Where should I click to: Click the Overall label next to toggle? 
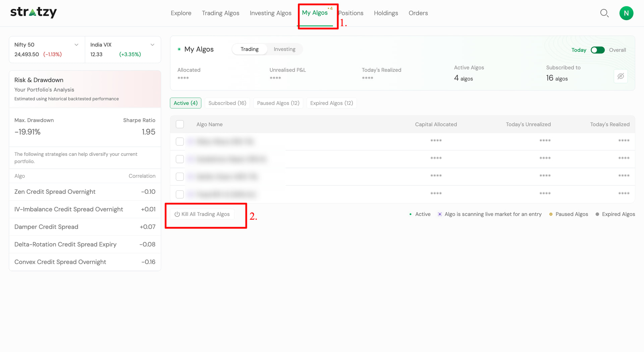point(617,50)
